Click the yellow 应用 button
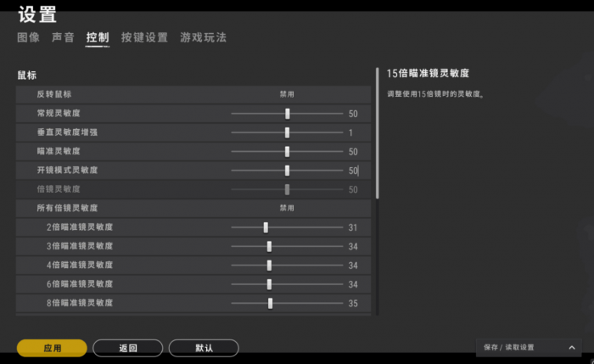 pyautogui.click(x=52, y=348)
